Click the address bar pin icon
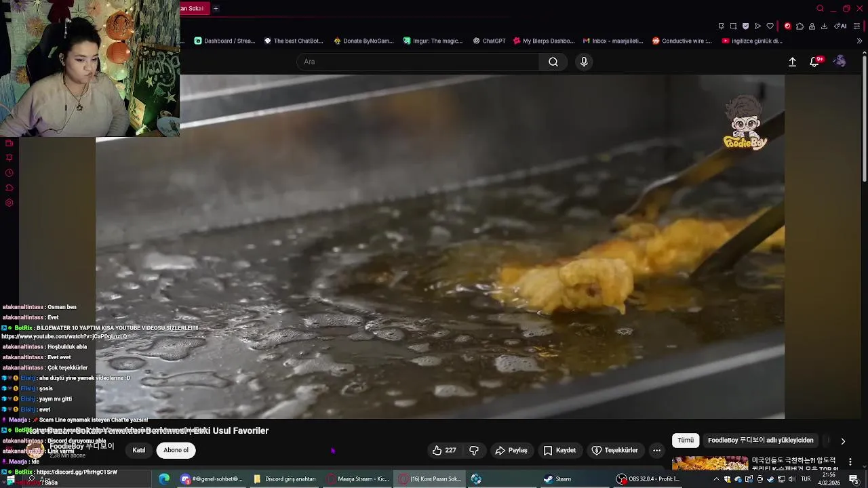The height and width of the screenshot is (488, 868). coord(721,26)
